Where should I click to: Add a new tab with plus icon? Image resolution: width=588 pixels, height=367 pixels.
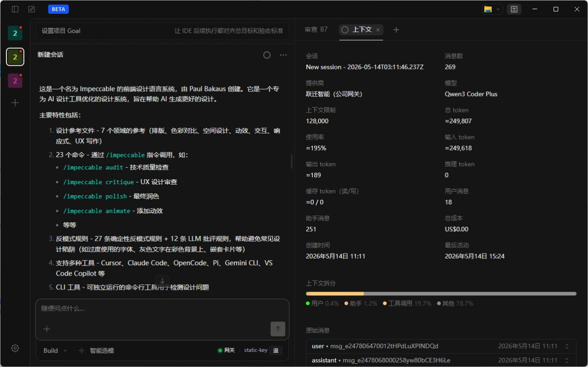pos(396,29)
